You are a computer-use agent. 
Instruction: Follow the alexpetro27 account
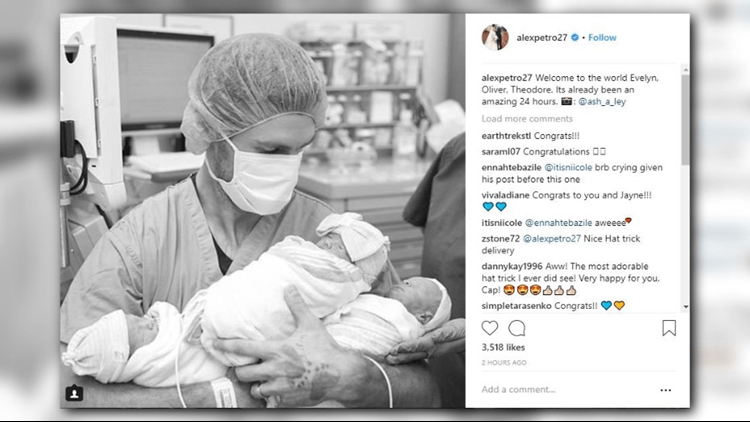[x=602, y=37]
